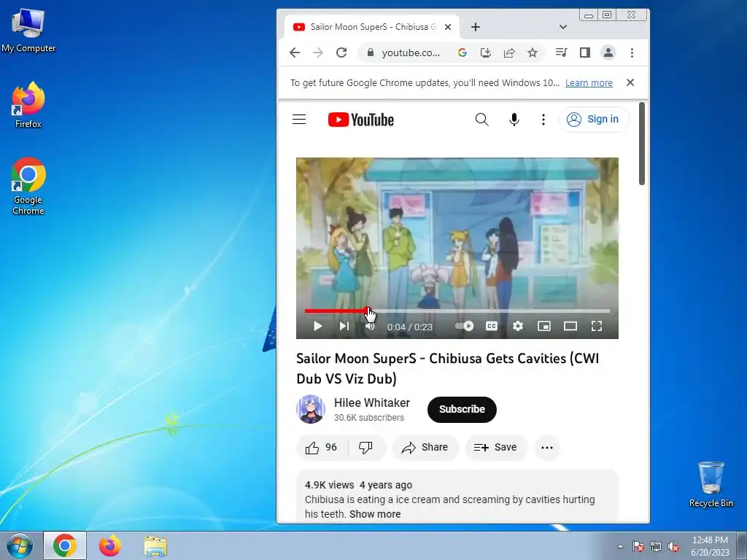Open network tray icon
747x560 pixels.
click(656, 546)
